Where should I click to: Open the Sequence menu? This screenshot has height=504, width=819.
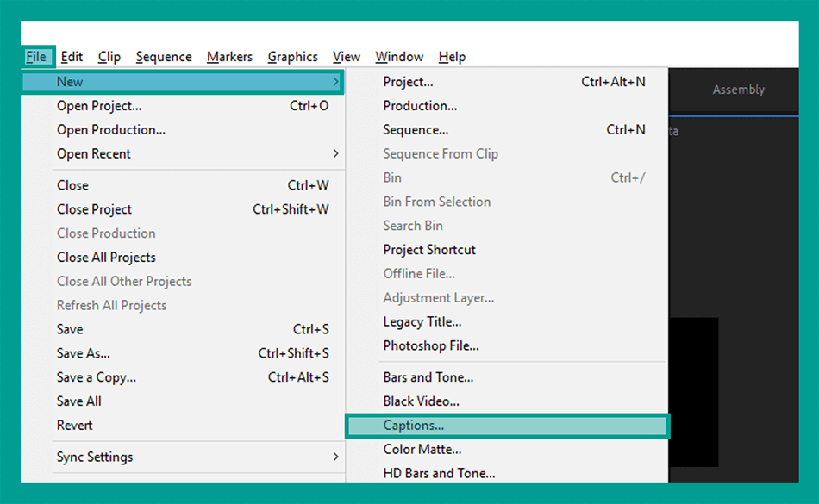[x=164, y=57]
